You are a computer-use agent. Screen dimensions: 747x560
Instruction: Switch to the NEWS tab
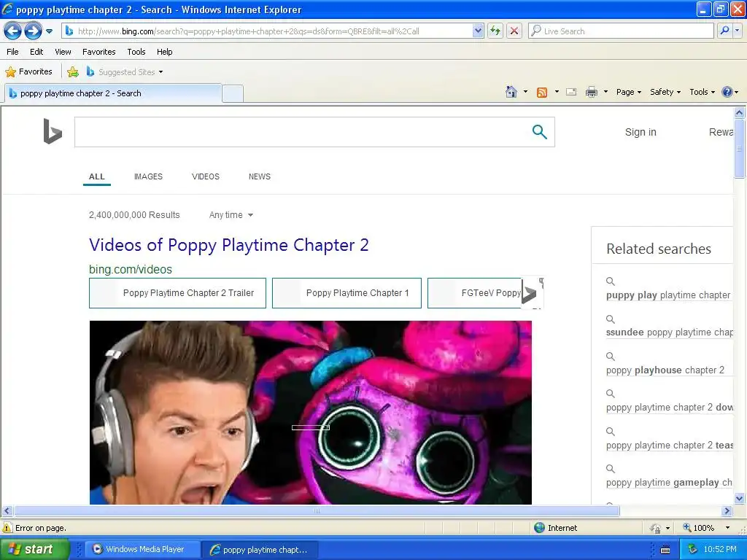tap(259, 176)
